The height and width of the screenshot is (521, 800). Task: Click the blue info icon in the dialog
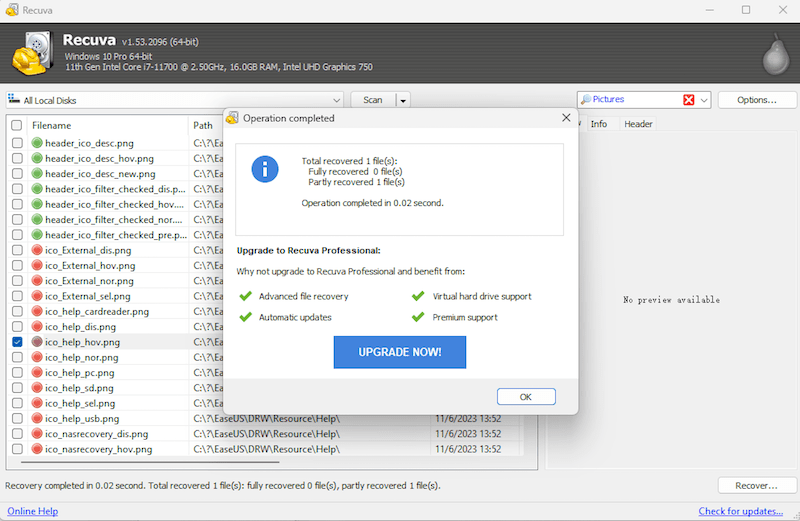pos(265,169)
